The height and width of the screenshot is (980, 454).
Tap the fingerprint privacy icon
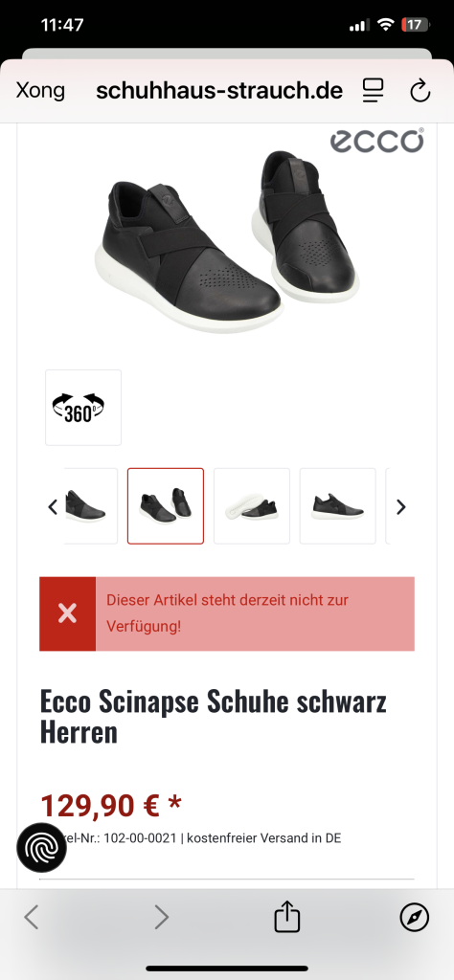point(41,848)
